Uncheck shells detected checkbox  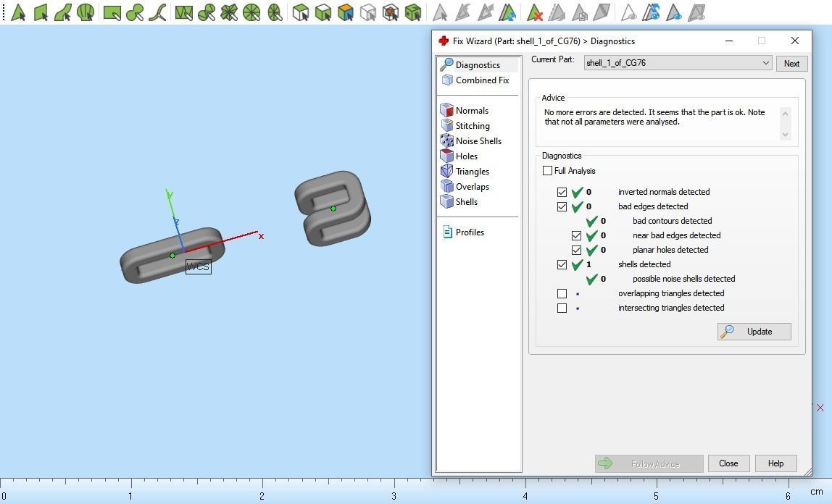click(x=562, y=264)
